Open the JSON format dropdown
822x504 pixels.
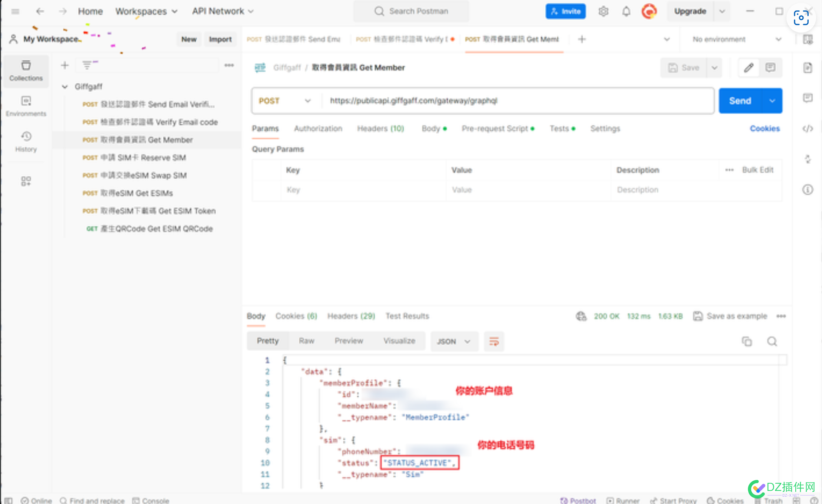pos(454,341)
